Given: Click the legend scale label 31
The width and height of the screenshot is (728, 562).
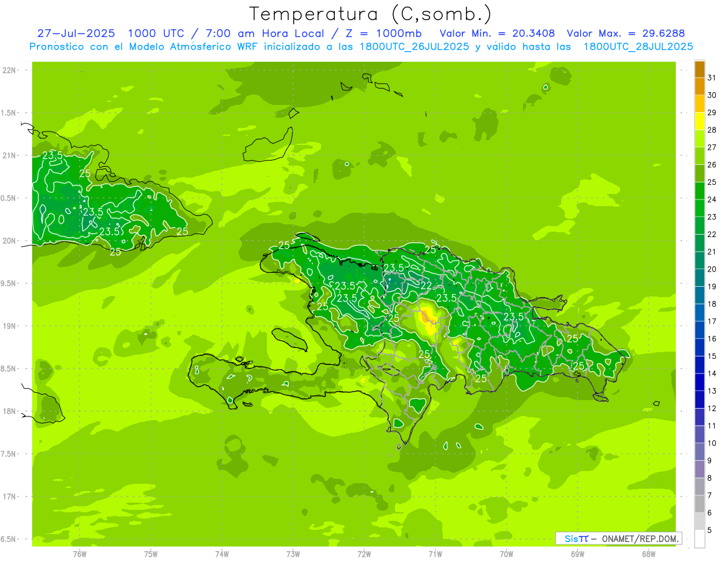Looking at the screenshot, I should 712,78.
